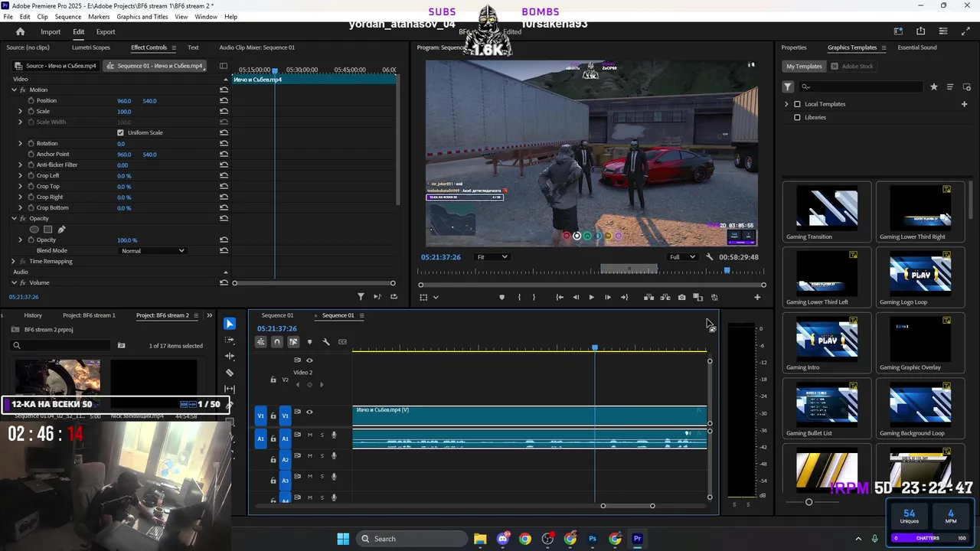
Task: Add new folder plus in Graphics Templates
Action: click(964, 104)
